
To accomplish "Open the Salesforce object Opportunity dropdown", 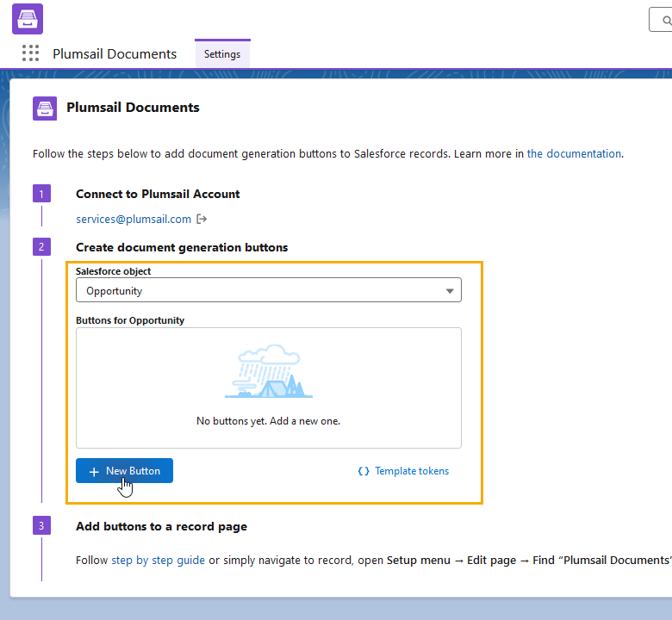I will 269,290.
